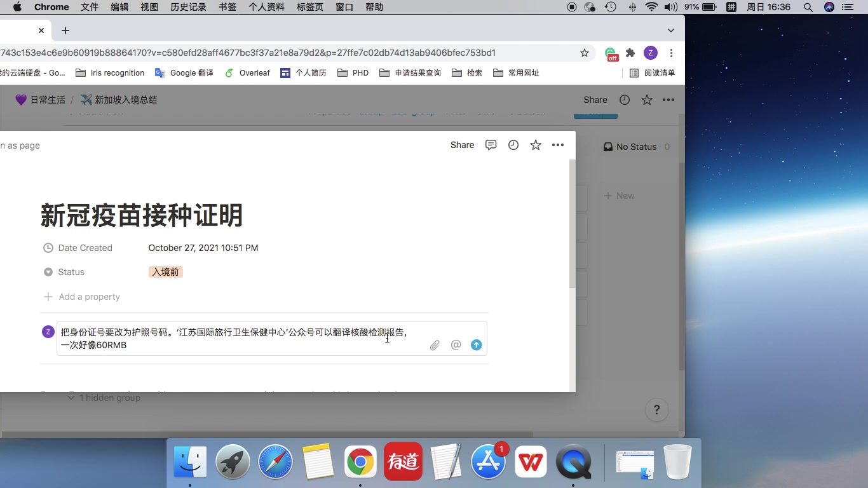Select the 入境前 status tag
Viewport: 868px width, 488px height.
(x=166, y=272)
